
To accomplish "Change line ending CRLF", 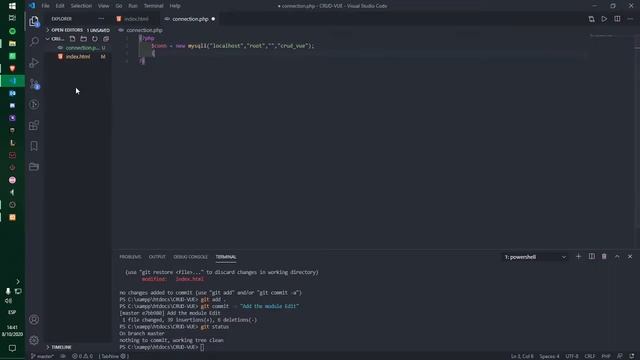I will click(x=590, y=356).
